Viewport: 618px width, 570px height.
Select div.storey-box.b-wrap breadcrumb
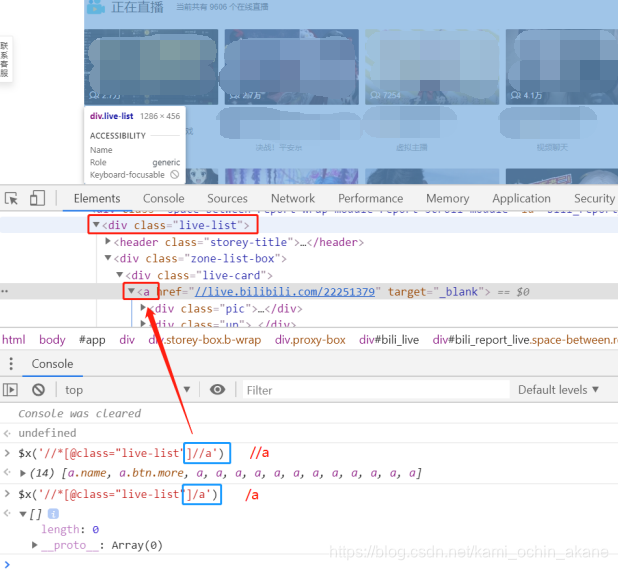(x=205, y=339)
